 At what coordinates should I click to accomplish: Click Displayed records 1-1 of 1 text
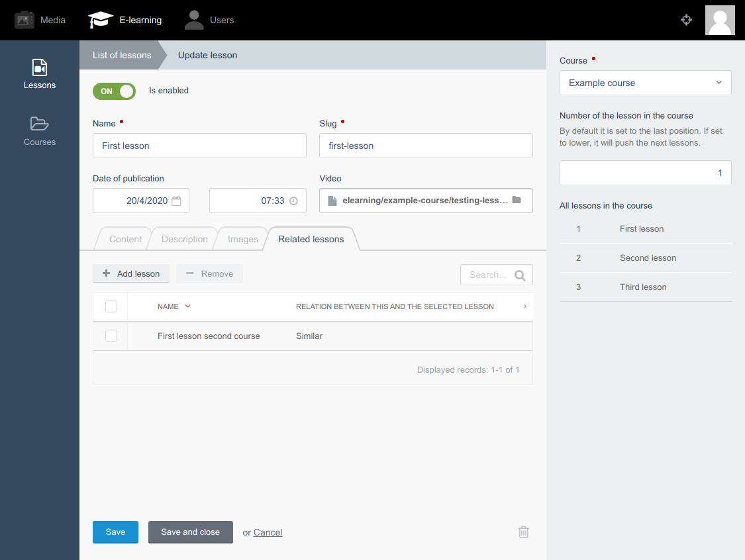(468, 369)
